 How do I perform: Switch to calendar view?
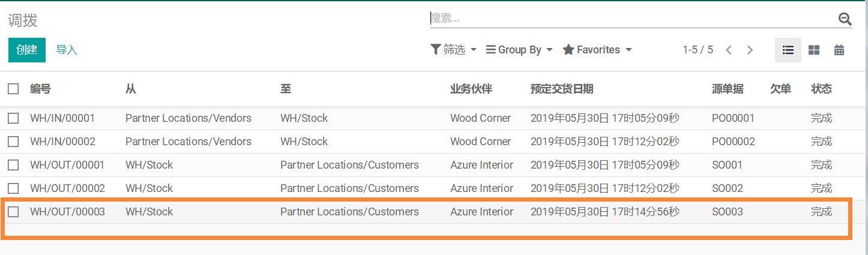[x=839, y=50]
